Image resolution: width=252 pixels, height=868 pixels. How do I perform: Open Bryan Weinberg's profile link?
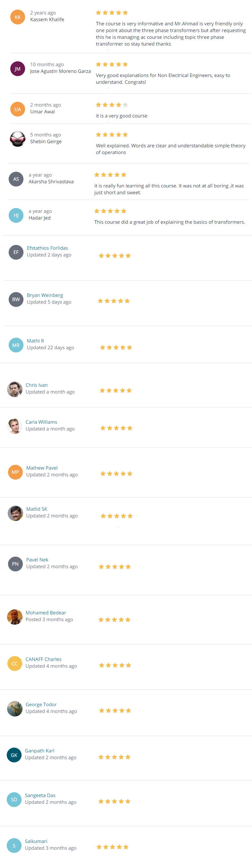[x=45, y=295]
